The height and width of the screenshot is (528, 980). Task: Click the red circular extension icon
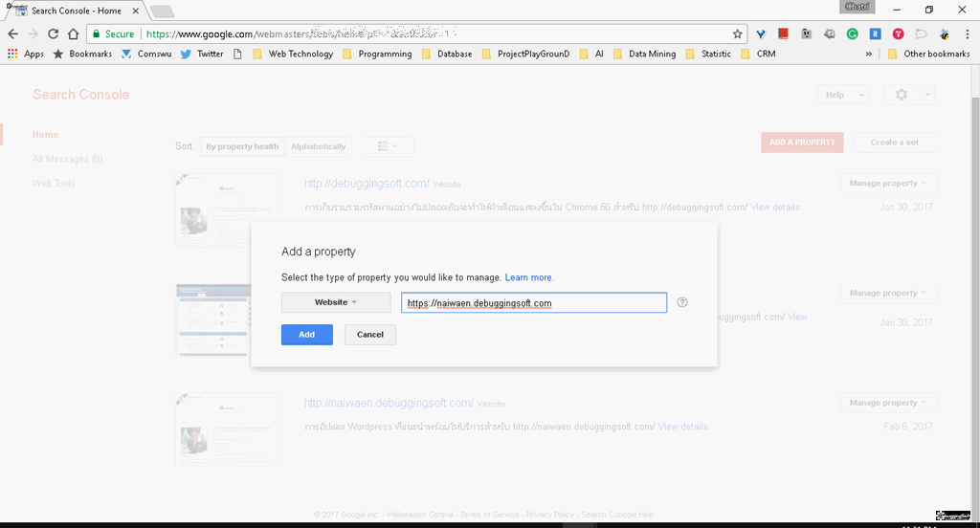[898, 33]
